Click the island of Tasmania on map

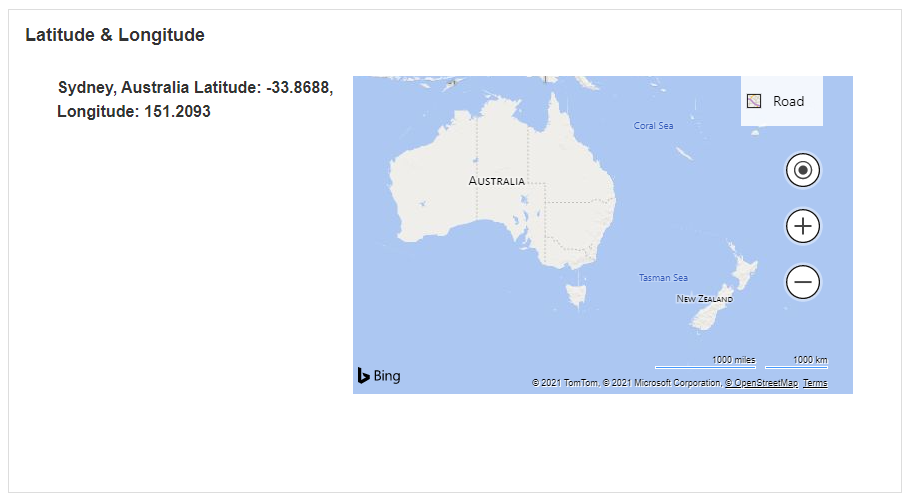pyautogui.click(x=574, y=296)
